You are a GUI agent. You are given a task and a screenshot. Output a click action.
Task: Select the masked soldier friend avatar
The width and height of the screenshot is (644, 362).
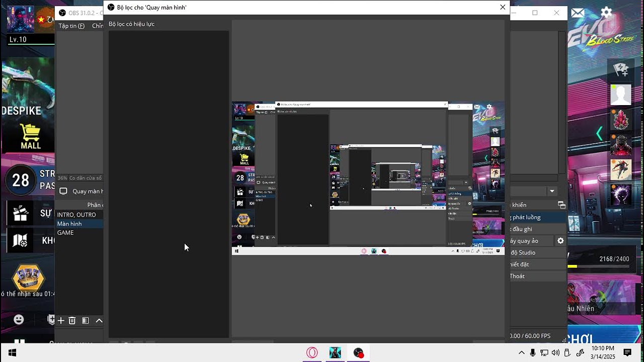[x=621, y=145]
